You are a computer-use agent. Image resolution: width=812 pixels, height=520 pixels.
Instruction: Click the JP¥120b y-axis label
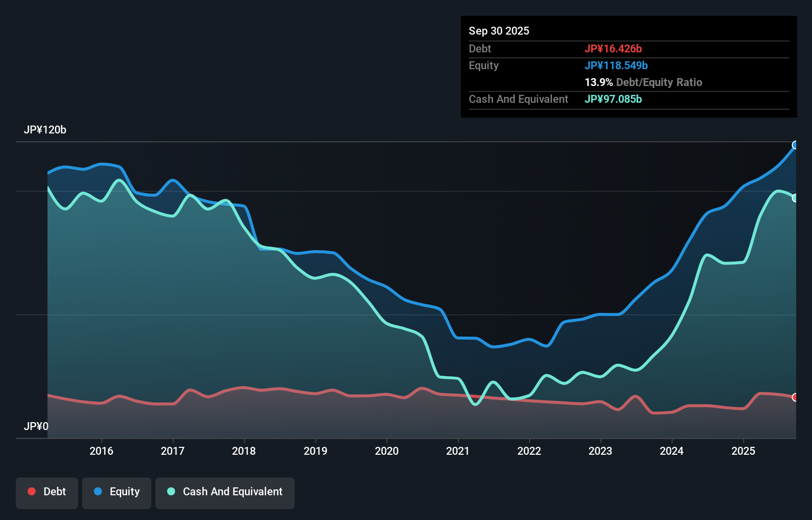[x=45, y=130]
